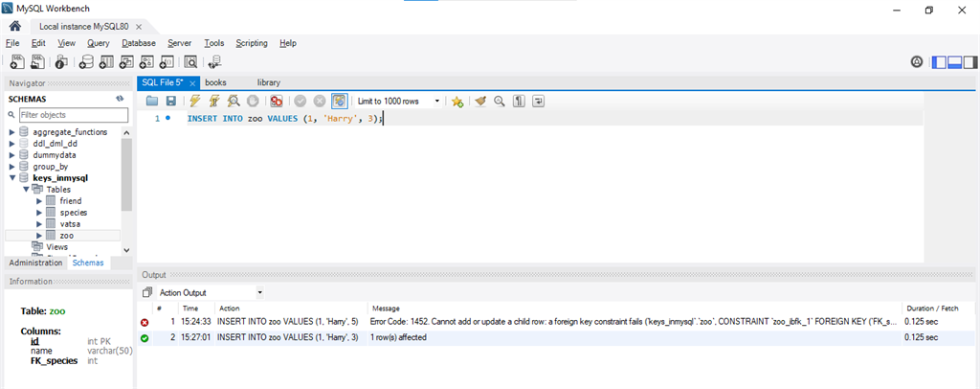Switch to the books tab

click(x=215, y=82)
